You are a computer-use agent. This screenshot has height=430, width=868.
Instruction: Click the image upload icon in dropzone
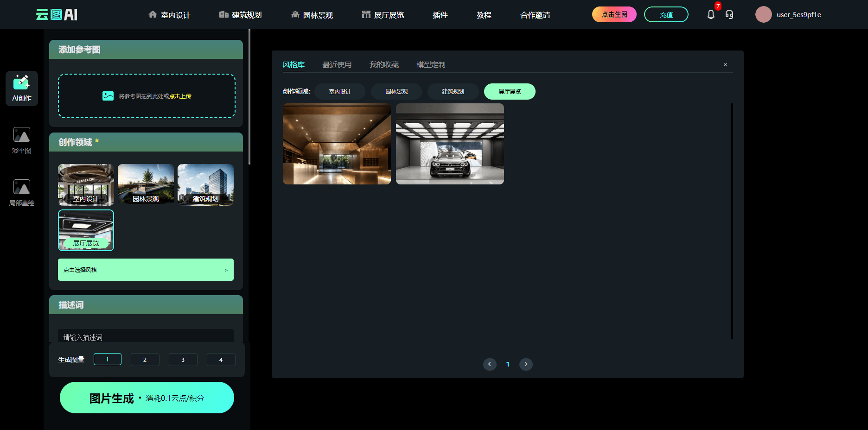(x=108, y=96)
